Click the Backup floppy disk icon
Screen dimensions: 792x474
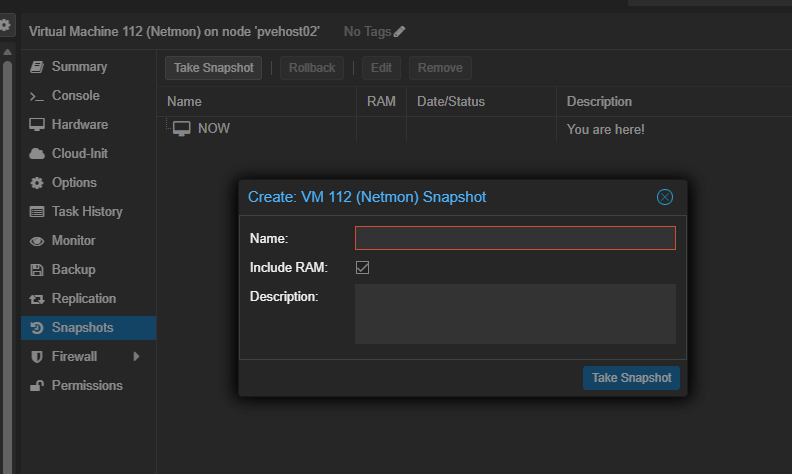click(37, 270)
